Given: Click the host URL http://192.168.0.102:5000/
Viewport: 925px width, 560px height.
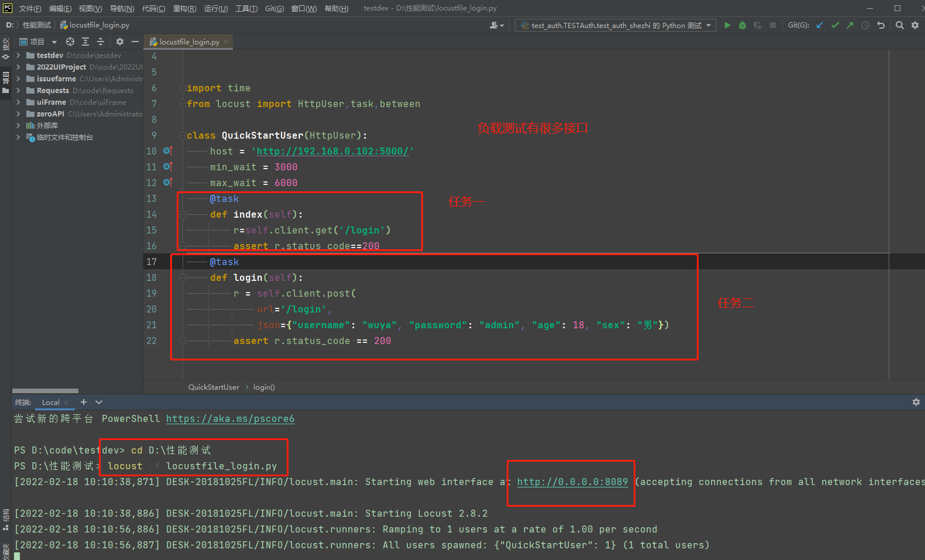Looking at the screenshot, I should (x=333, y=151).
